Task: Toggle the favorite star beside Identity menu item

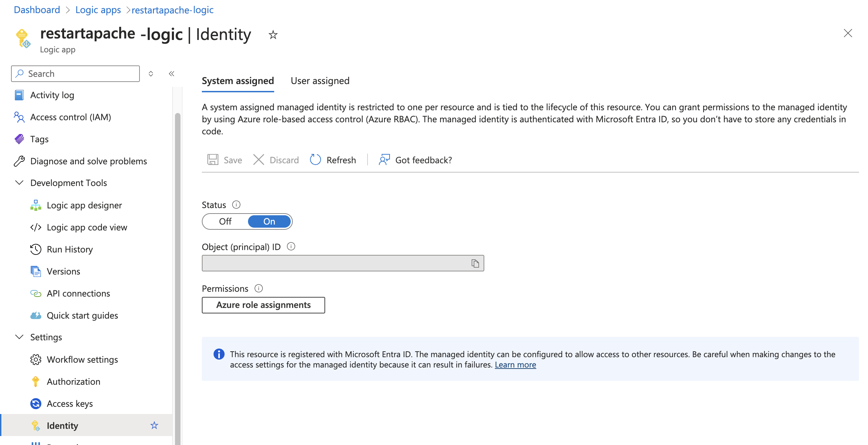Action: (x=154, y=425)
